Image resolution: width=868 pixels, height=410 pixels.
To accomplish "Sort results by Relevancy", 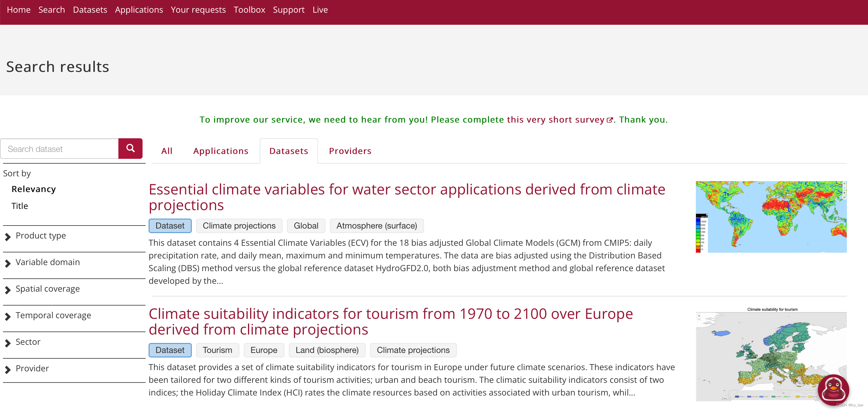I will [x=33, y=189].
